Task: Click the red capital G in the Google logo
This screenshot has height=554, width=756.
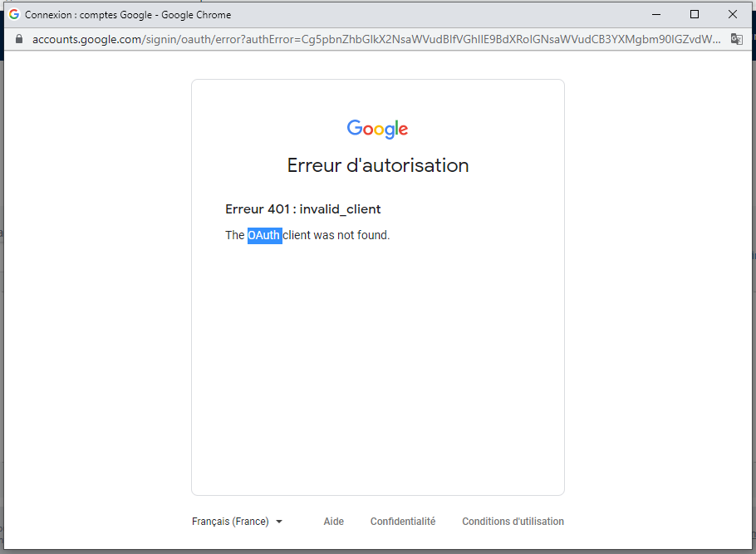Action: click(354, 129)
